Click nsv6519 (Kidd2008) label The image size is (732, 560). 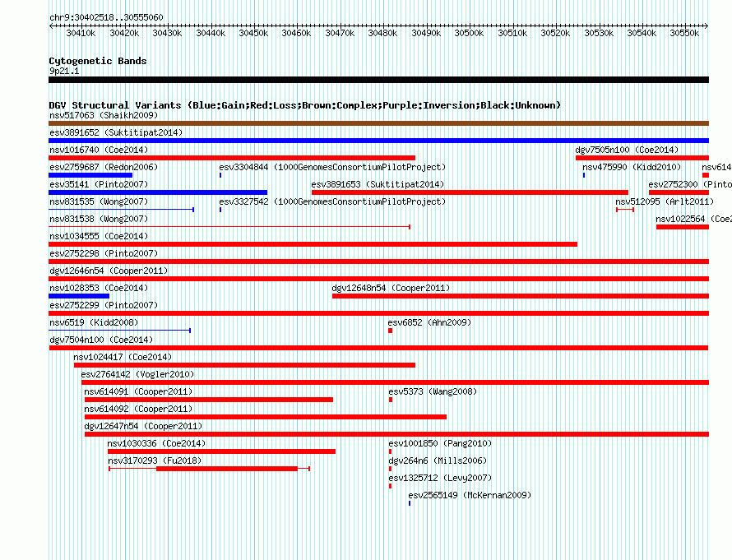point(94,322)
